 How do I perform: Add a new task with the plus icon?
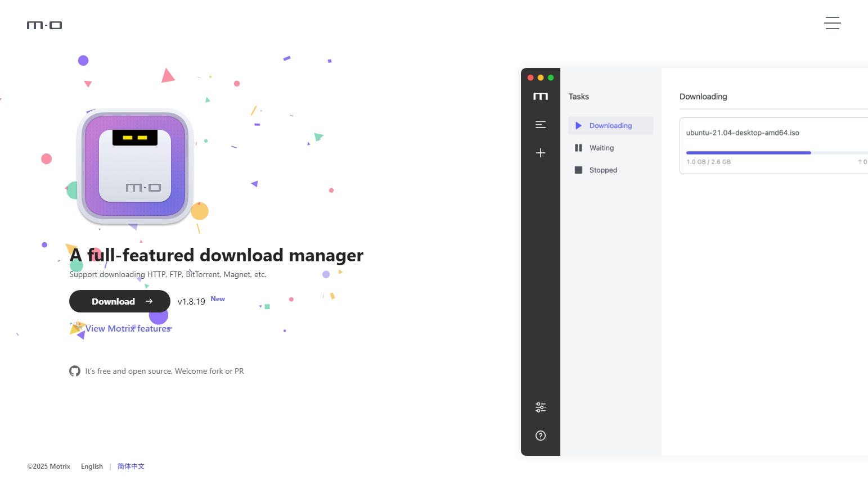pos(540,153)
